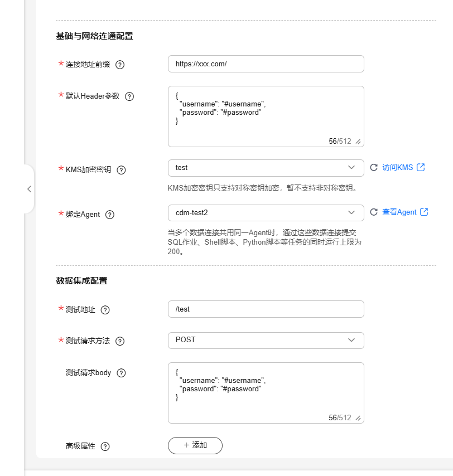
Task: Click the help icon next to KMS加密密钥
Action: click(121, 170)
